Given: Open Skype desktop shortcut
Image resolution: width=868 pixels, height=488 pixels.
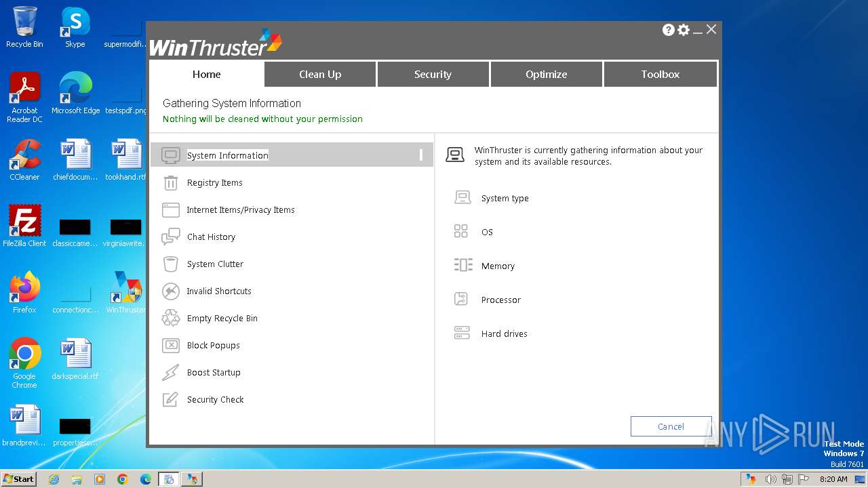Looking at the screenshot, I should click(x=75, y=27).
